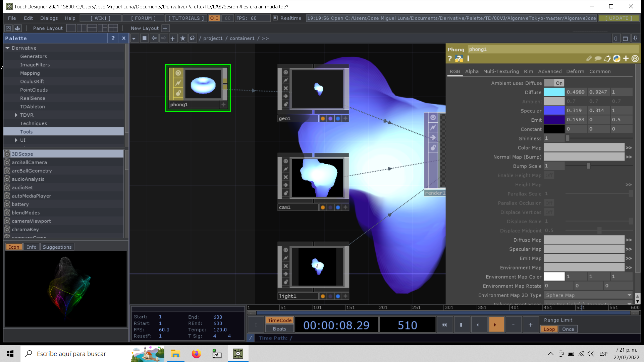Click the bookmark star icon in network bar
644x362 pixels.
pos(183,38)
